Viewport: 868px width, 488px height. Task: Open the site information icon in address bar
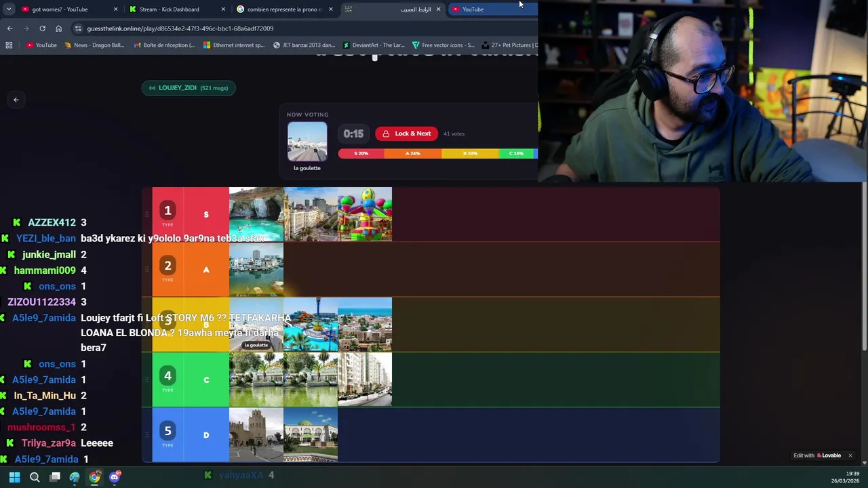78,28
